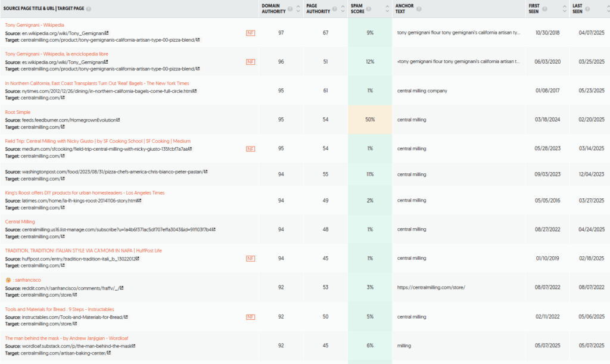Image resolution: width=610 pixels, height=364 pixels.
Task: Click the washingtonpost.com source URL text
Action: (x=113, y=172)
